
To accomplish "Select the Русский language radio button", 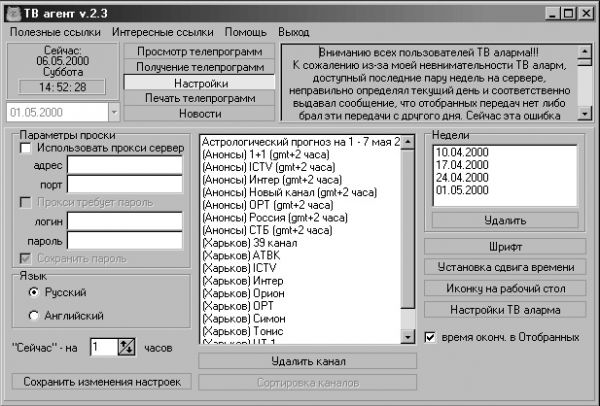I will (34, 292).
